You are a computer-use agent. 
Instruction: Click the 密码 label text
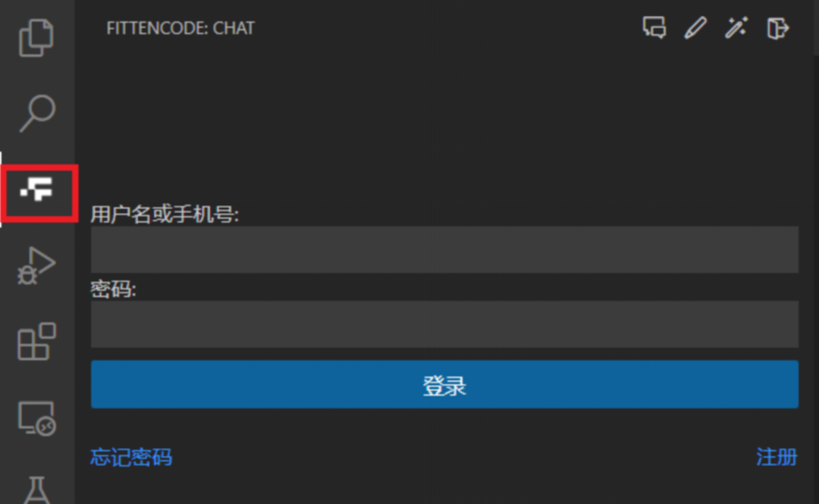(113, 289)
